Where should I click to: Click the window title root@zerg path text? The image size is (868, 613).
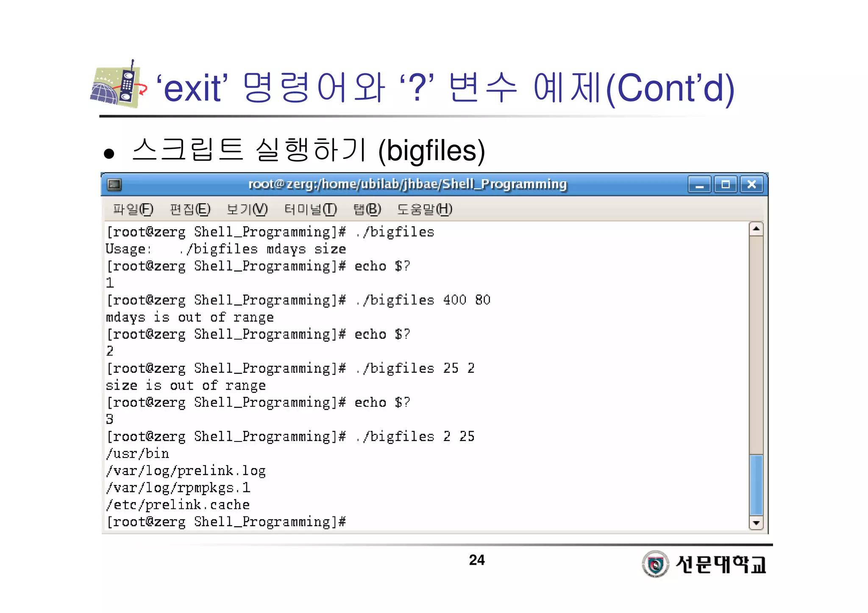[407, 184]
